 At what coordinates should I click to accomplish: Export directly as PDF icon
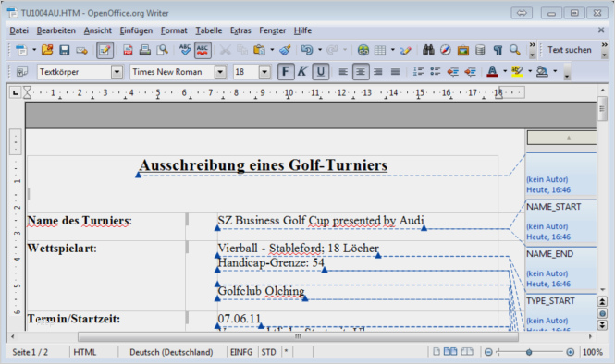pos(128,50)
